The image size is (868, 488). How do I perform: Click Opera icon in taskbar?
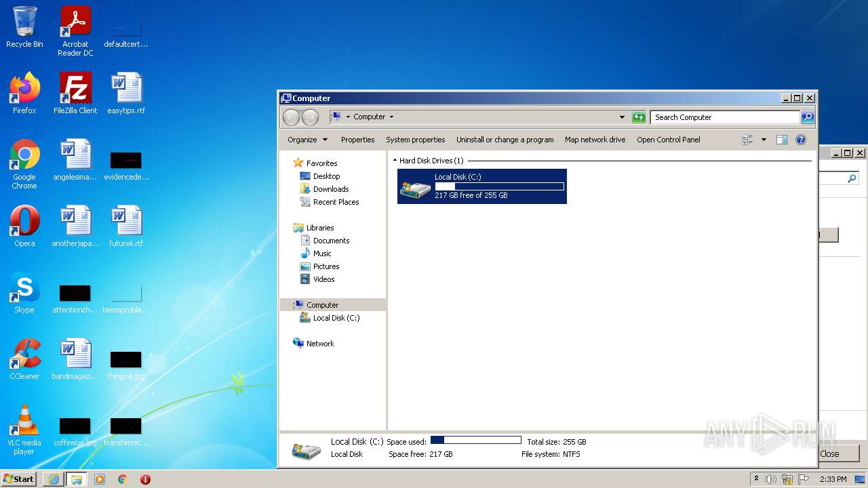click(x=145, y=479)
